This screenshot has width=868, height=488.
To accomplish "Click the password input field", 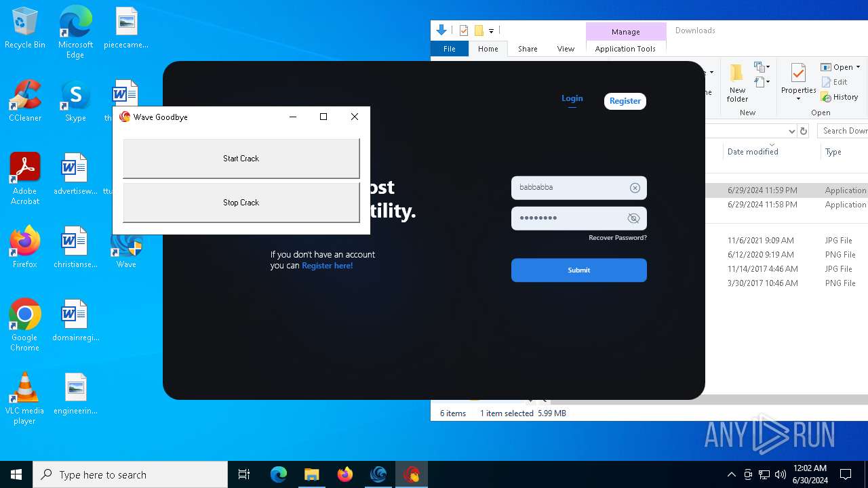I will (579, 218).
